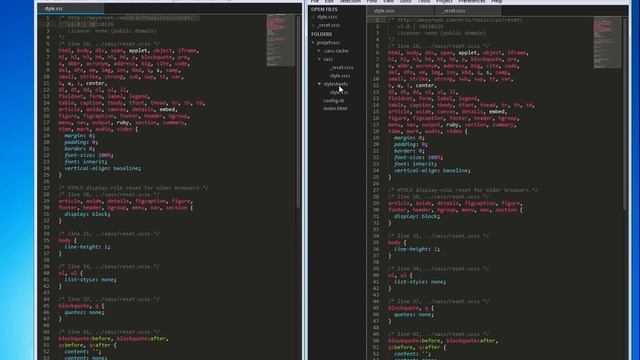
Task: Click the minimap in the left window
Action: point(280,40)
